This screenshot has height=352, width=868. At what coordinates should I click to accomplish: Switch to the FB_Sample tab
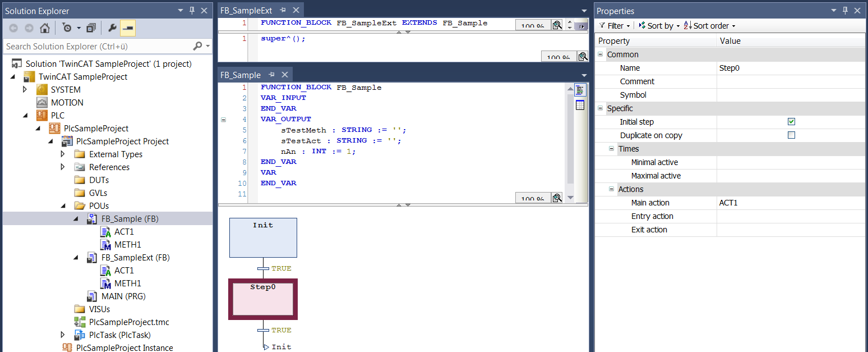241,75
